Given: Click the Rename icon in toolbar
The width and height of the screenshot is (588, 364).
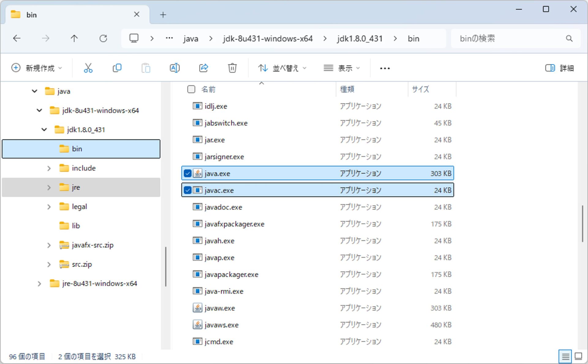Looking at the screenshot, I should tap(175, 68).
